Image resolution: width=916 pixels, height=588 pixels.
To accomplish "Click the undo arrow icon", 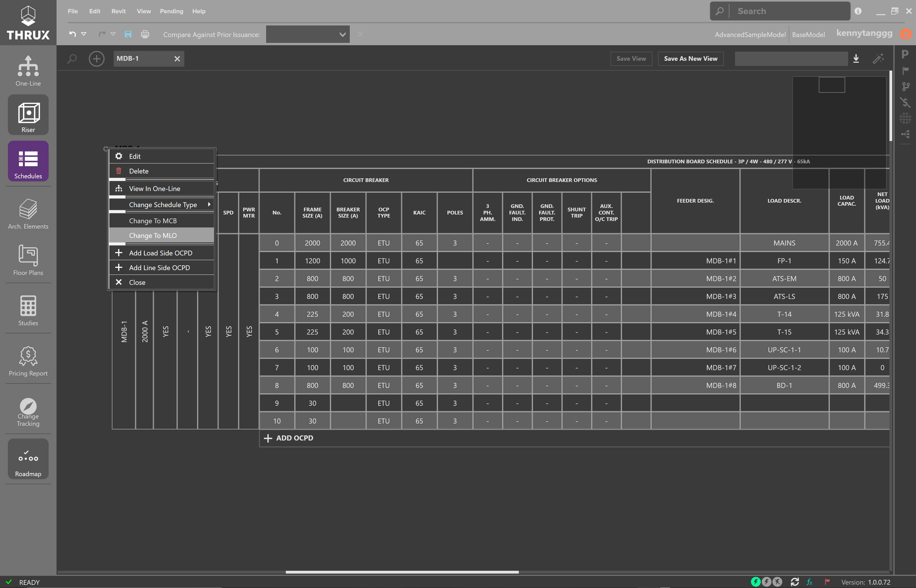I will click(72, 34).
